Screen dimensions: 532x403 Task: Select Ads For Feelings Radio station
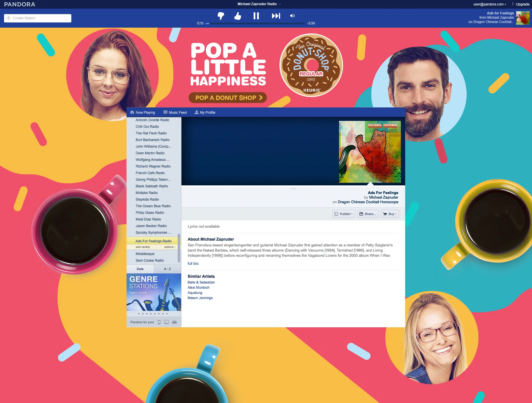tap(153, 241)
